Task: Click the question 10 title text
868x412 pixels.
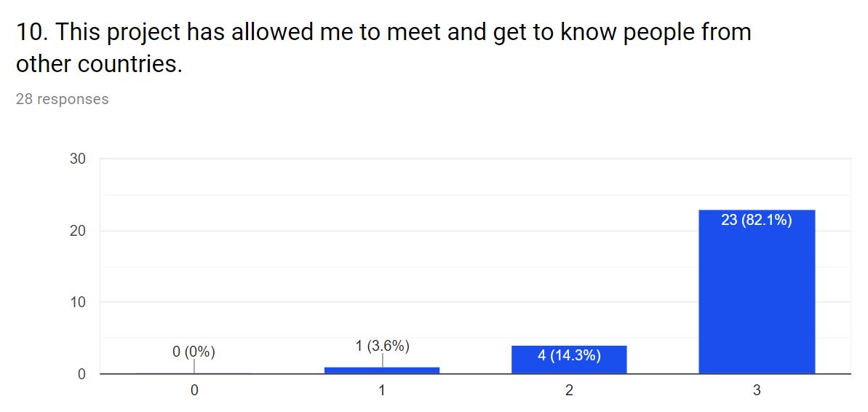Action: [x=383, y=48]
